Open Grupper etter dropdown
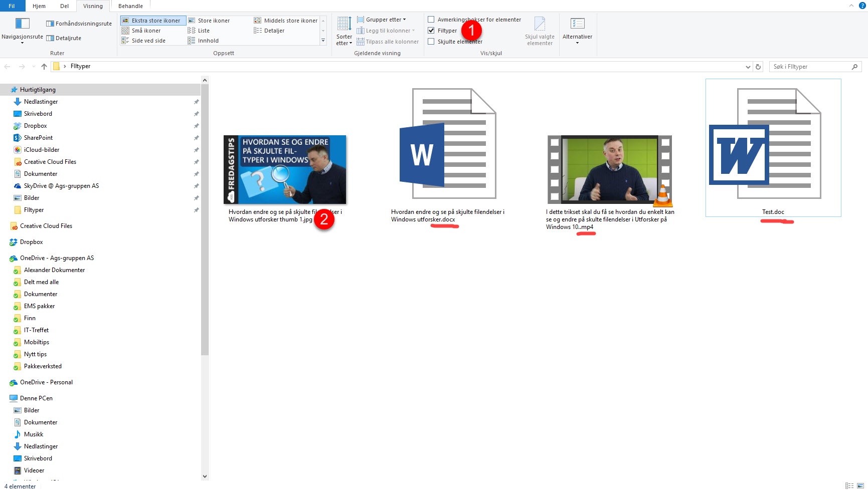 pyautogui.click(x=382, y=20)
